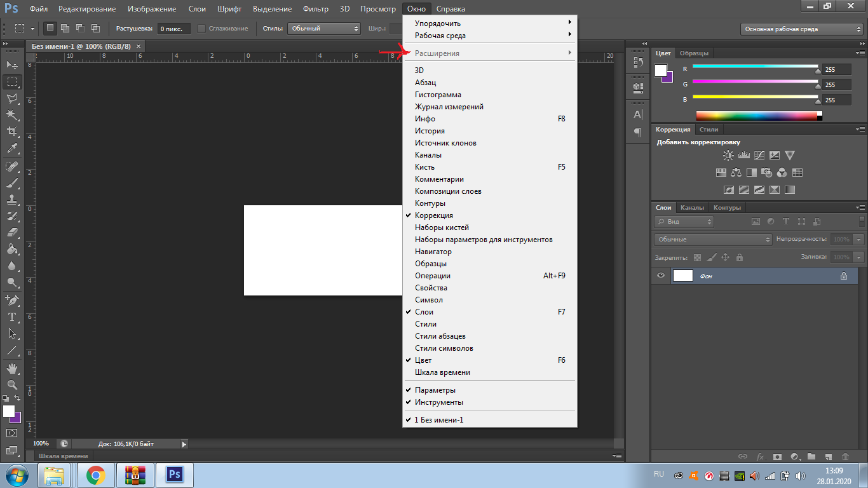Image resolution: width=868 pixels, height=488 pixels.
Task: Switch to the Образцы tab
Action: click(x=694, y=53)
